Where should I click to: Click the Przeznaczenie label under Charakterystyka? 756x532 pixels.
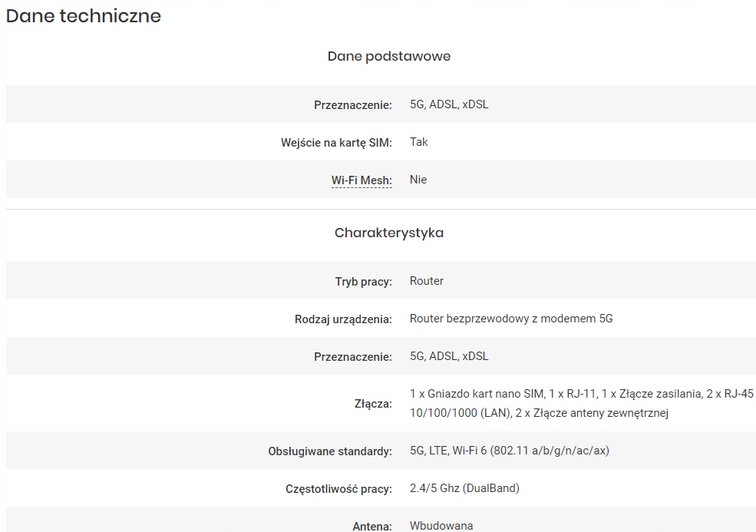point(352,357)
